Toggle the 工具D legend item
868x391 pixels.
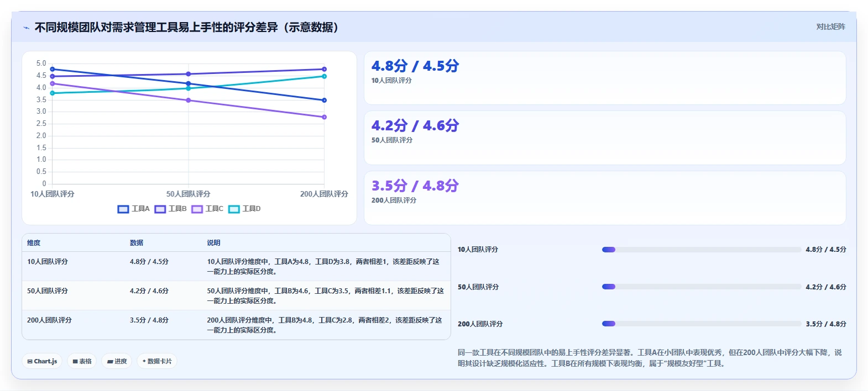245,209
